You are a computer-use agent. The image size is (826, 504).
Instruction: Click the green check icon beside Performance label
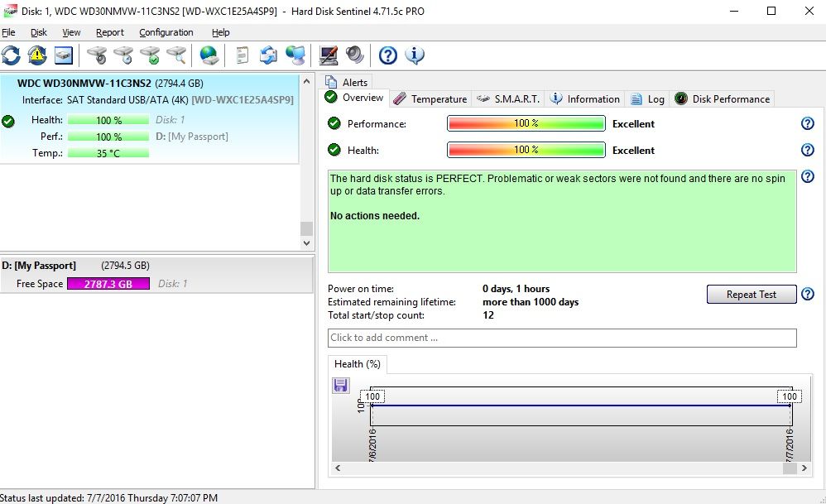point(334,123)
